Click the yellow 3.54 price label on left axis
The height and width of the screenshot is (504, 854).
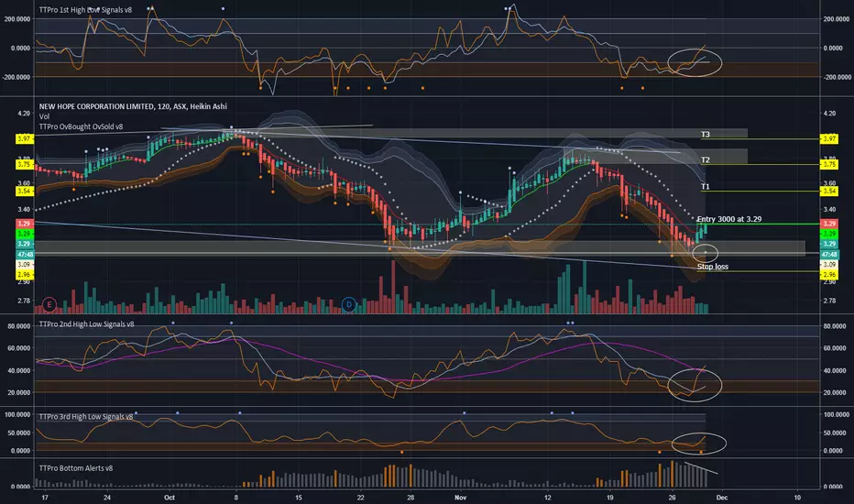click(25, 192)
